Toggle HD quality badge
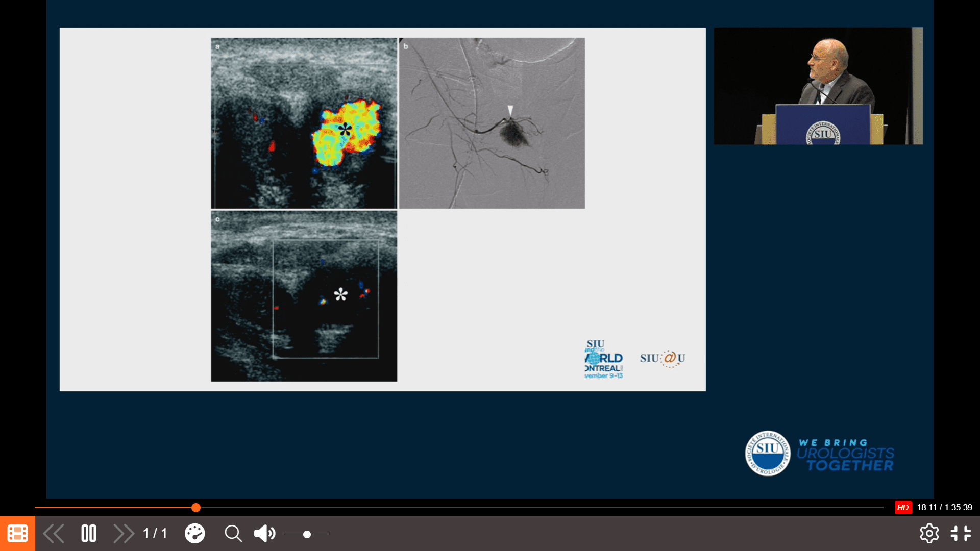 [x=903, y=507]
